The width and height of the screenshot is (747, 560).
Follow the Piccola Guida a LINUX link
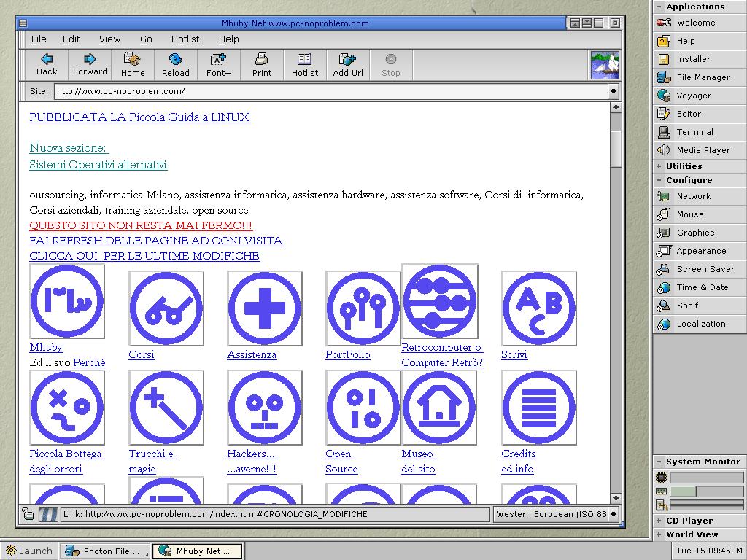click(x=139, y=117)
